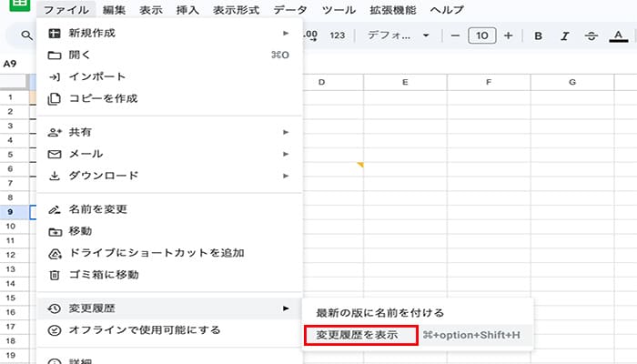This screenshot has width=637, height=364.
Task: Expand the 新規作成 submenu arrow
Action: tap(286, 33)
